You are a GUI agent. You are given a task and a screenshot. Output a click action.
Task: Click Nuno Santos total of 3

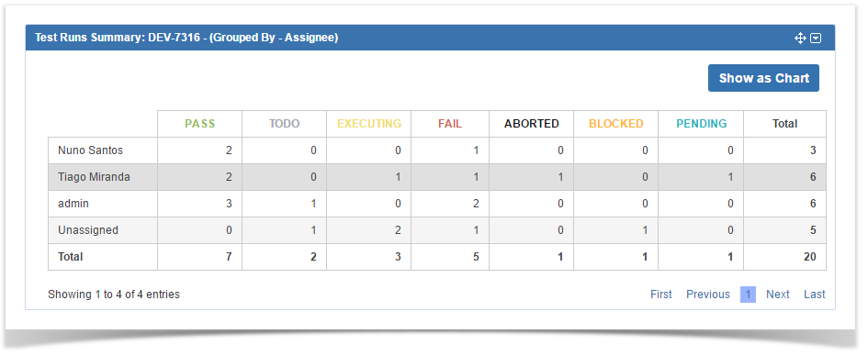pyautogui.click(x=813, y=150)
